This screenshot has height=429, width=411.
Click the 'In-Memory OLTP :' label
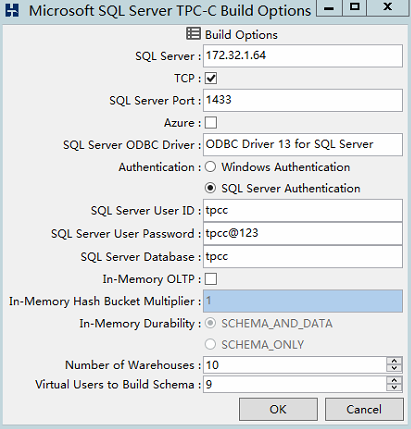tap(152, 279)
